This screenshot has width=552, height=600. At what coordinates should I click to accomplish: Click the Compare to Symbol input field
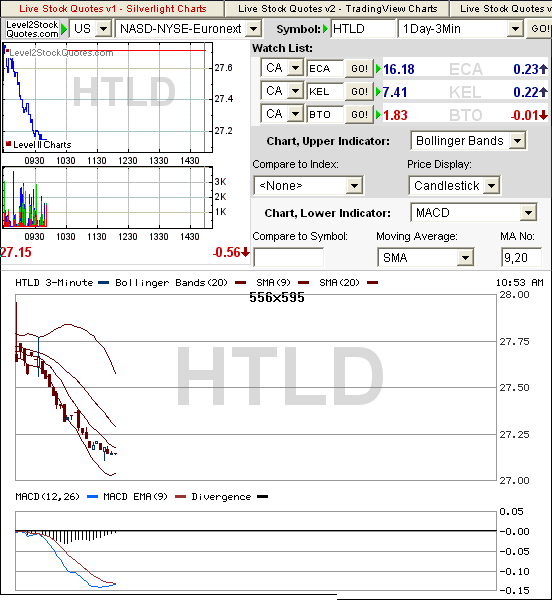click(288, 257)
